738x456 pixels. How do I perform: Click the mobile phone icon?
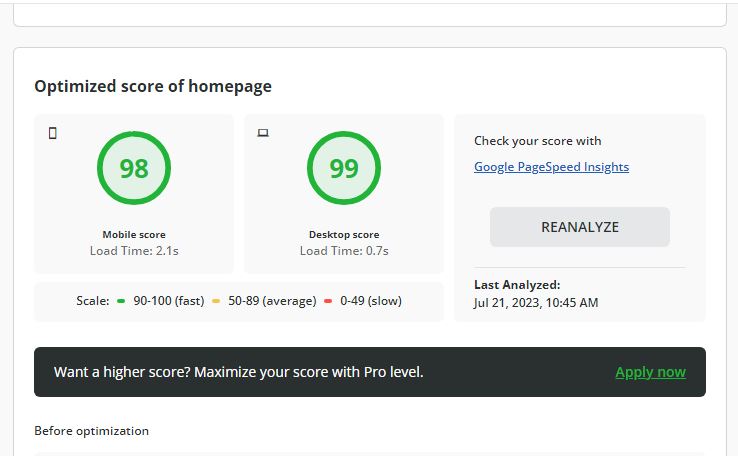(x=53, y=133)
